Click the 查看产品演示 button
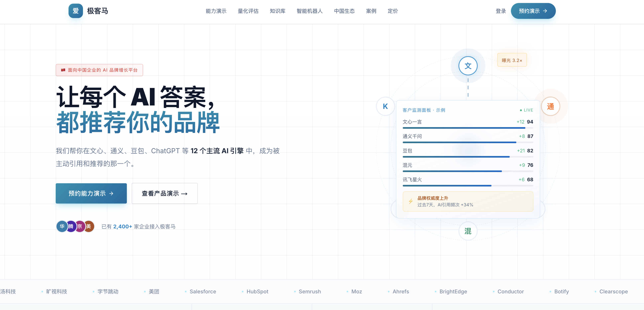The width and height of the screenshot is (644, 310). point(165,193)
